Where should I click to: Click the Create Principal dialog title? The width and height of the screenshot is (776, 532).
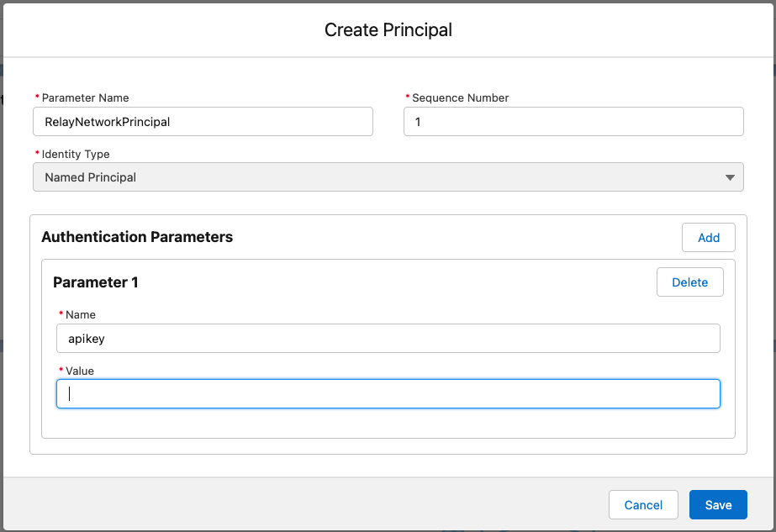tap(388, 29)
